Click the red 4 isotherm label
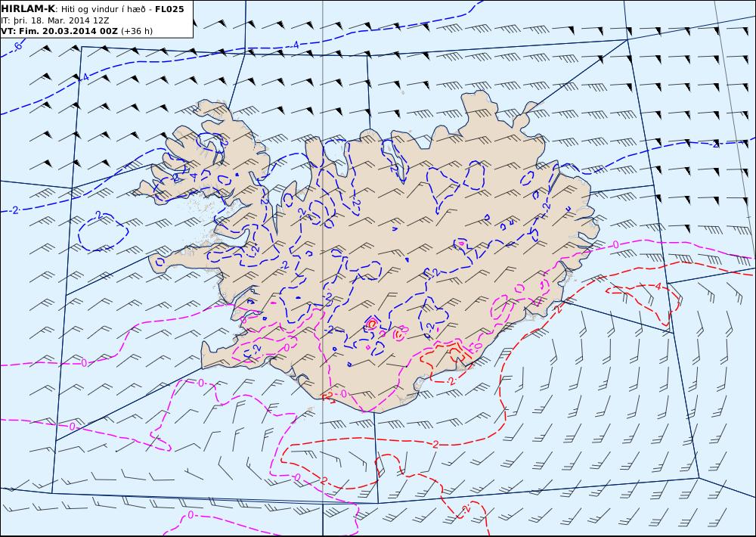The width and height of the screenshot is (756, 537). tap(658, 287)
